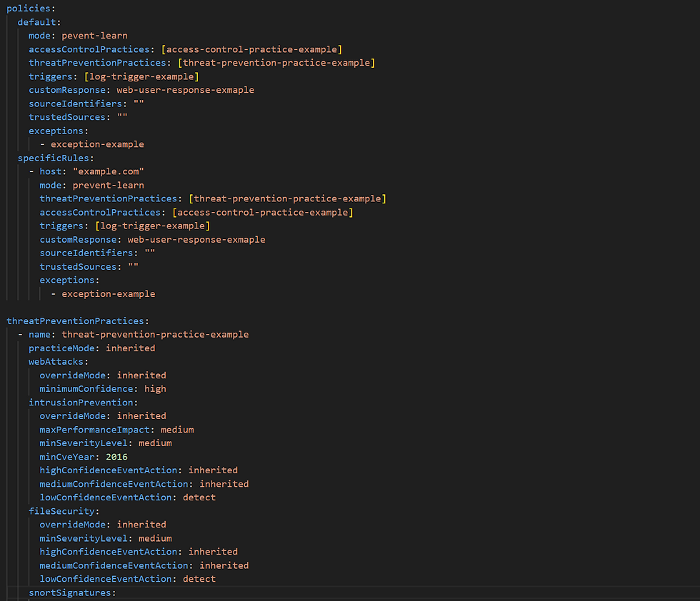Screen dimensions: 700x601
Task: Click 'lowConfidenceEventAction' key under fileSecurity
Action: point(106,579)
